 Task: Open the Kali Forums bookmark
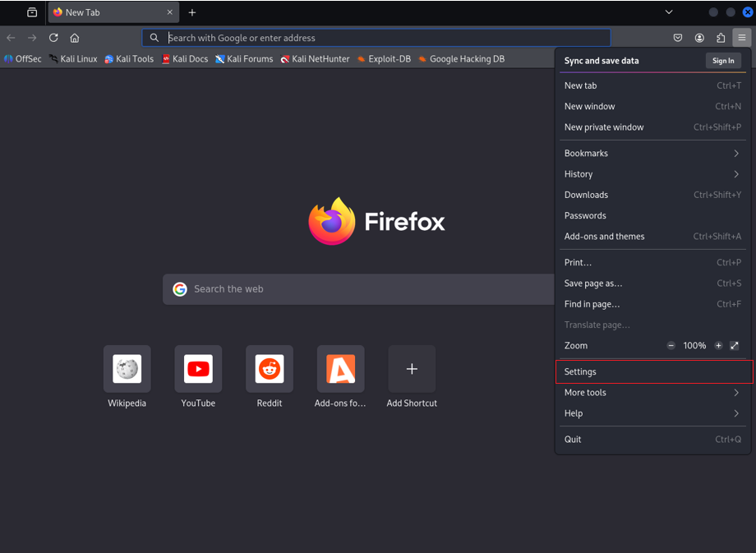tap(244, 59)
